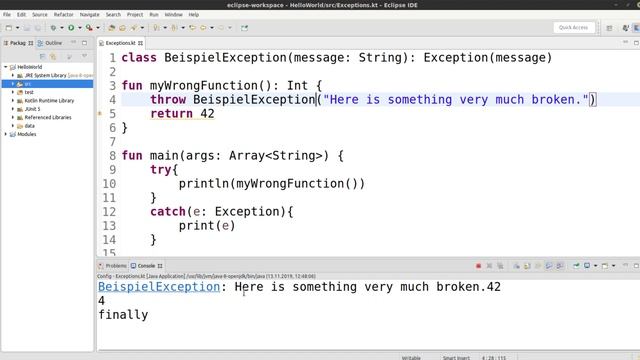640x360 pixels.
Task: Click the New file toolbar icon
Action: tap(9, 28)
